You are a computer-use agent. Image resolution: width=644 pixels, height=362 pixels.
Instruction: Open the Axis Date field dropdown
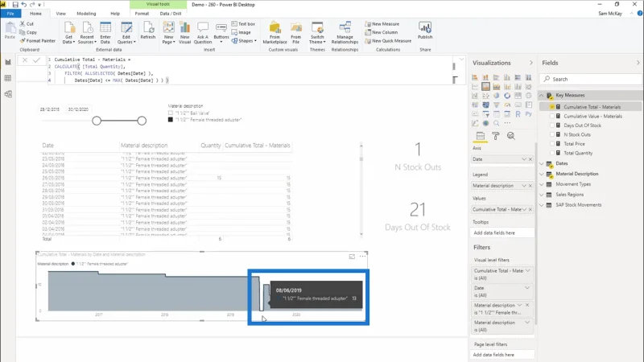click(524, 159)
